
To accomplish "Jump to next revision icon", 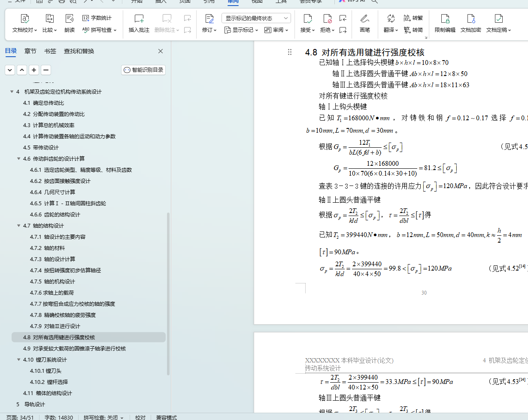I will click(343, 30).
